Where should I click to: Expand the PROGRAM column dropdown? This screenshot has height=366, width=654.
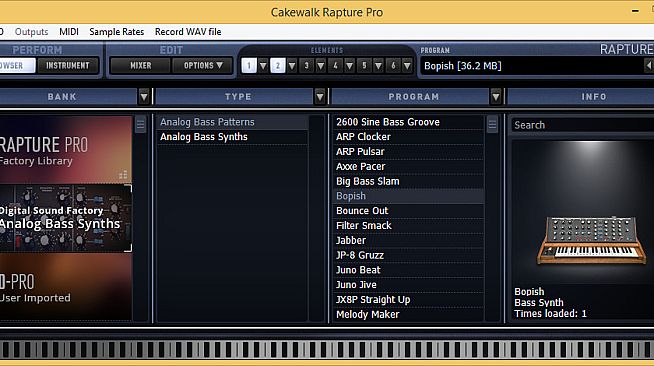tap(496, 97)
